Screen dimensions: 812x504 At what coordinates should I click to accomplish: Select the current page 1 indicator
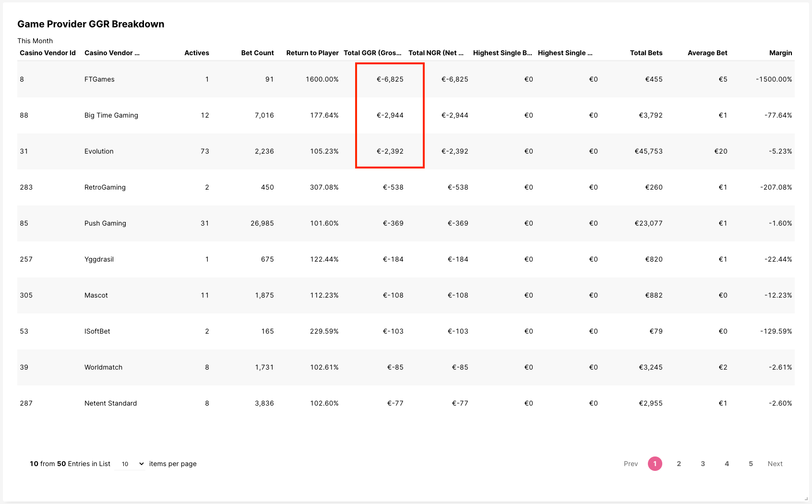[655, 464]
